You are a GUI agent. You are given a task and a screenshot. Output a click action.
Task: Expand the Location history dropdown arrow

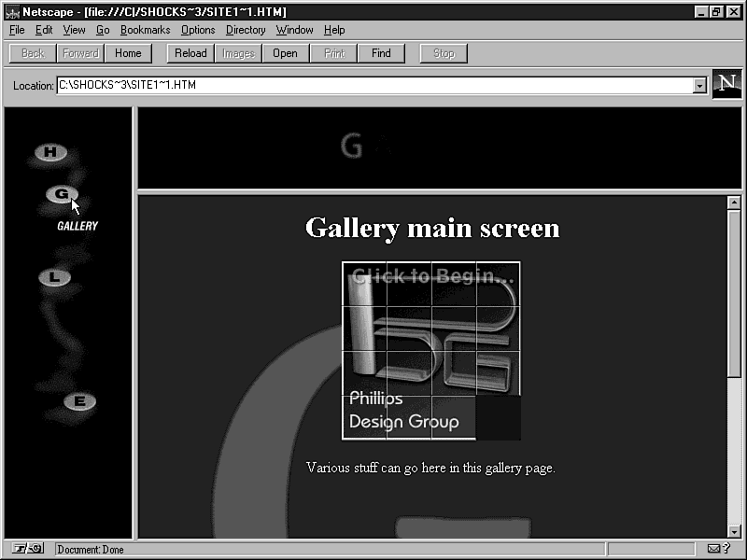click(x=699, y=86)
